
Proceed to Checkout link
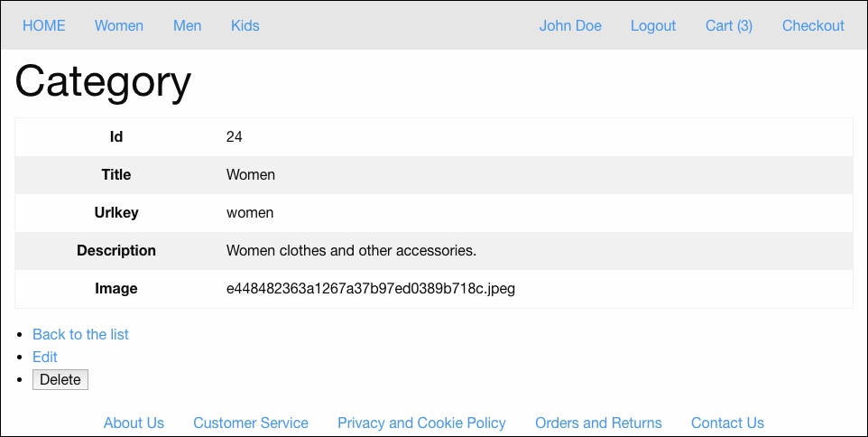coord(813,25)
